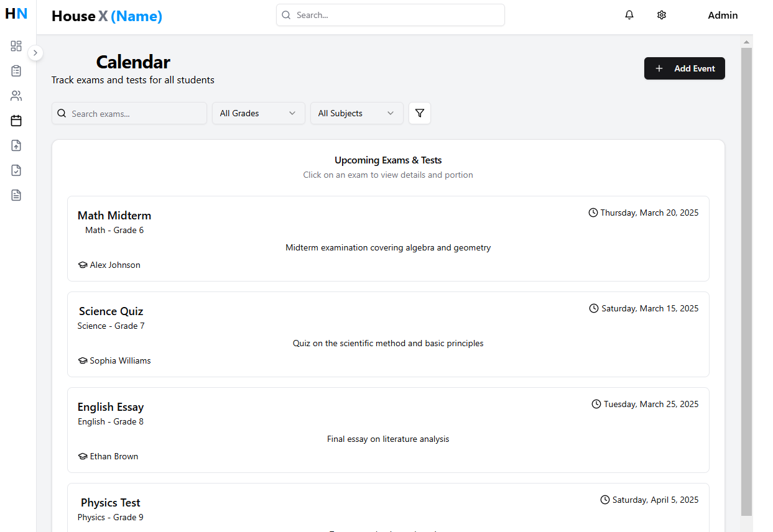Click the student name Ethan Brown

pos(114,456)
